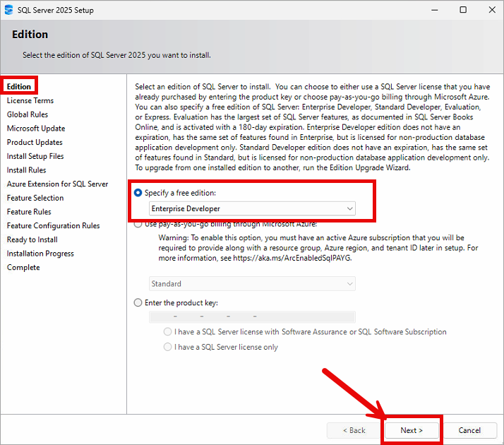Image resolution: width=504 pixels, height=445 pixels.
Task: Click the SQL Server Setup title bar icon
Action: 8,10
